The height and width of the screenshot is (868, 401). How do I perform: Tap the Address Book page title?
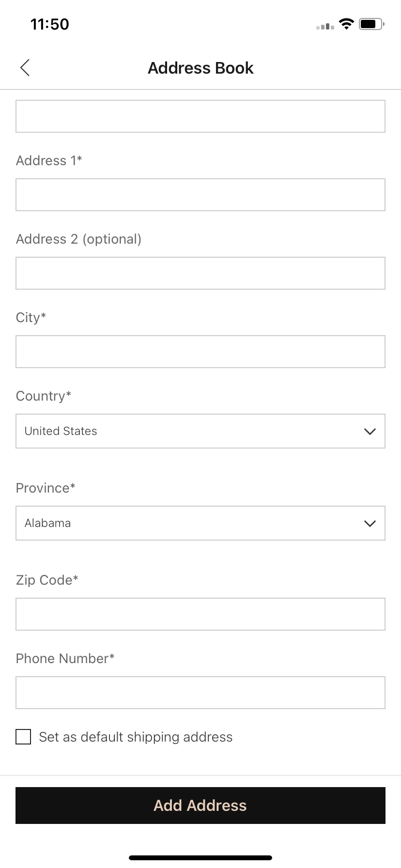pos(200,68)
